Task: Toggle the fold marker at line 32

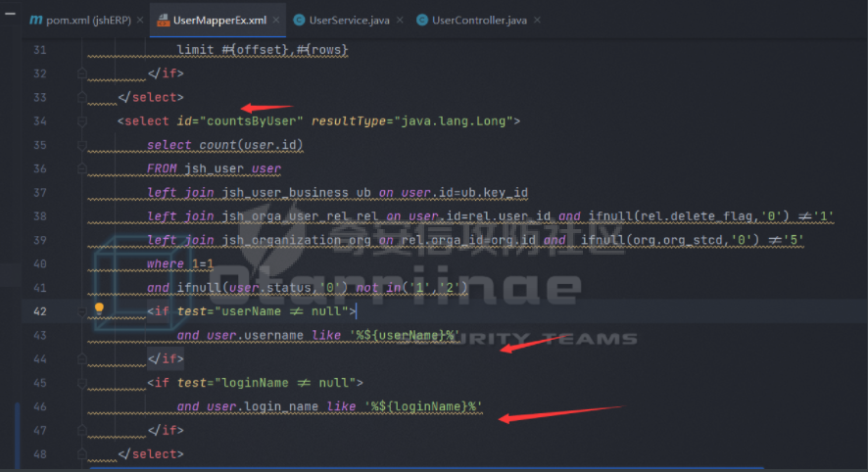Action: coord(82,73)
